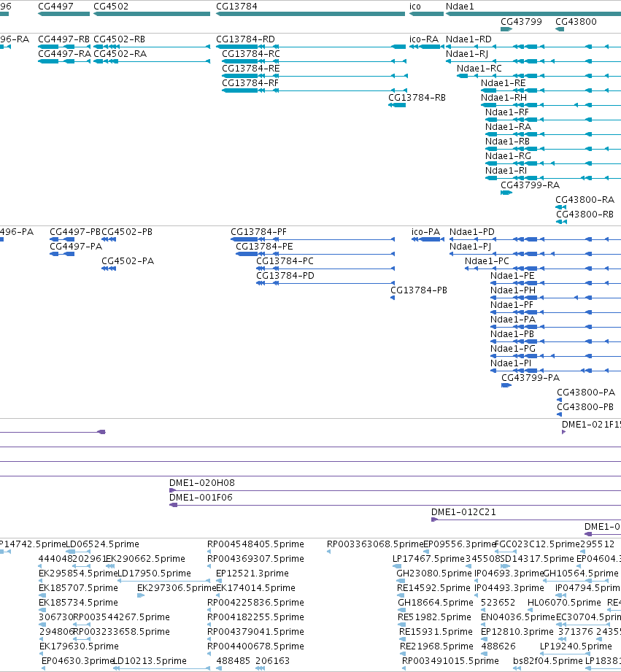Click protein CG13784-PB
Viewport: 621px width, 672px height.
tap(393, 298)
